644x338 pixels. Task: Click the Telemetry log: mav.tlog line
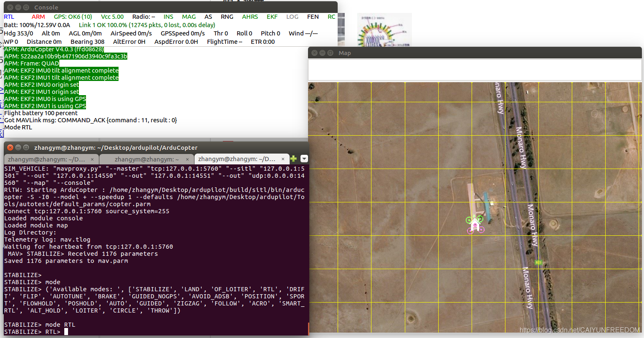click(47, 240)
